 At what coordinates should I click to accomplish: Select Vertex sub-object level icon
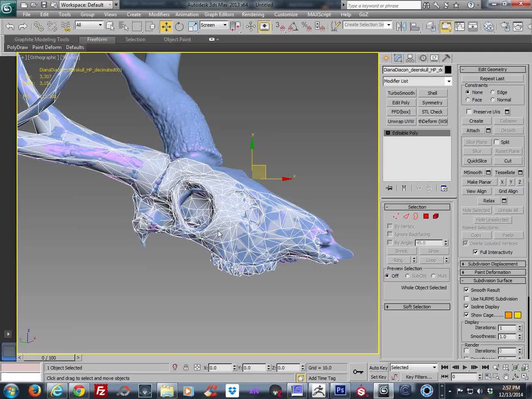point(396,216)
